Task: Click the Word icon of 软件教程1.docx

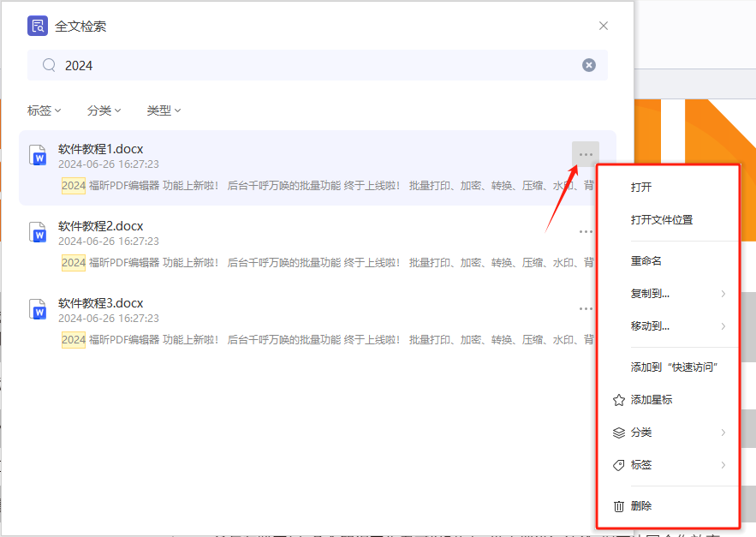Action: click(x=38, y=155)
